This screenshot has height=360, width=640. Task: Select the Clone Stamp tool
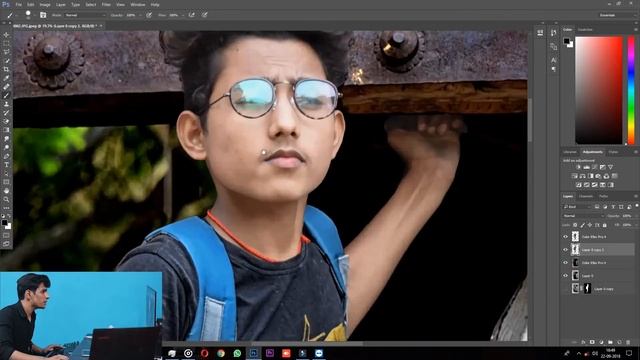click(6, 104)
